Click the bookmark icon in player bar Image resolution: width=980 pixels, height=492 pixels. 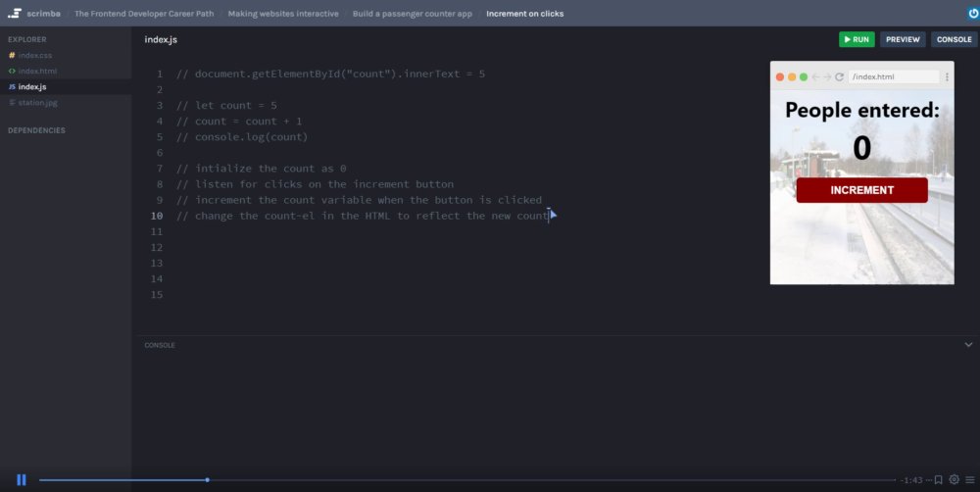pyautogui.click(x=938, y=479)
